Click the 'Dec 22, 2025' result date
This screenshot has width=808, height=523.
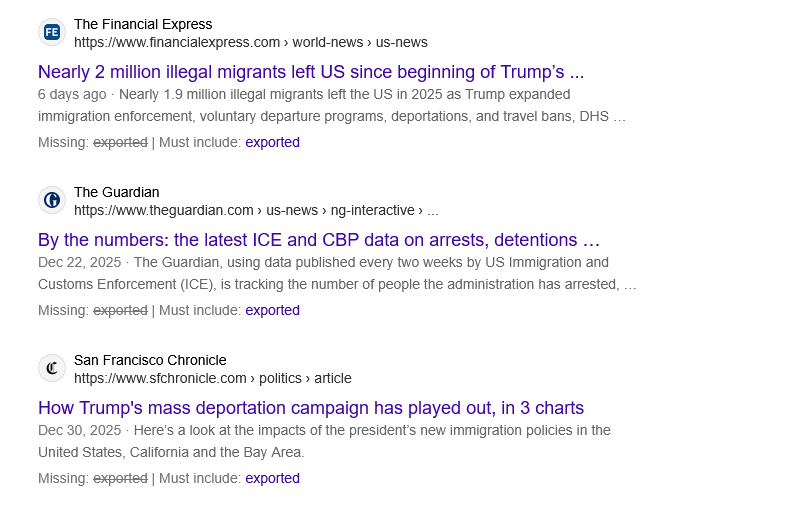coord(79,262)
